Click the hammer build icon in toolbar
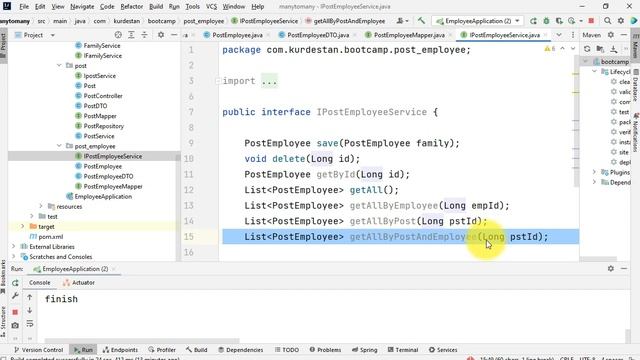Viewport: 640px width, 360px height. coord(421,21)
